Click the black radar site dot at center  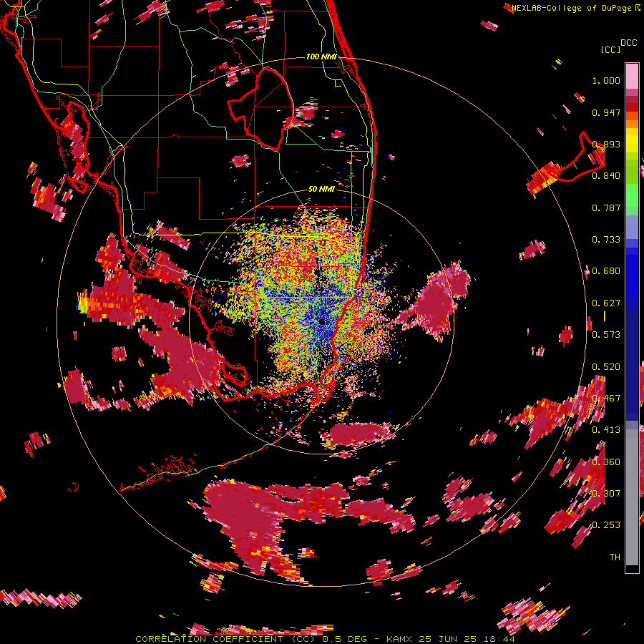322,321
